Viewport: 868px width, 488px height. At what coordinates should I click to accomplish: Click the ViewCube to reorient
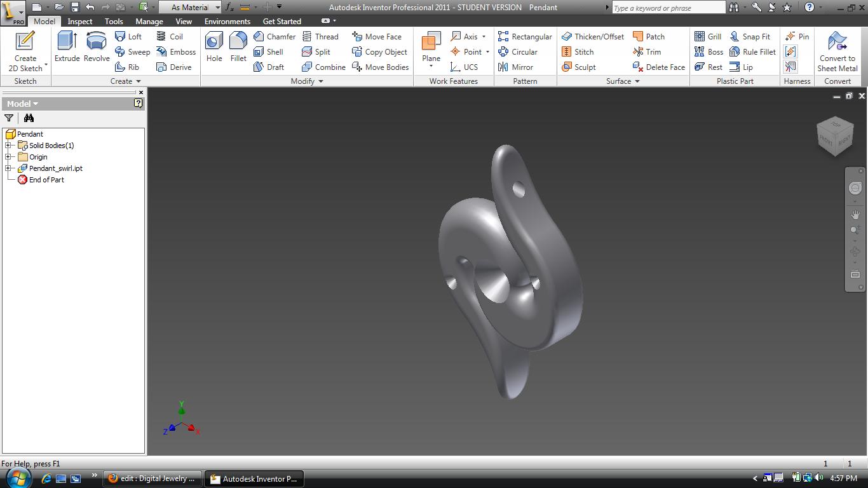[835, 136]
